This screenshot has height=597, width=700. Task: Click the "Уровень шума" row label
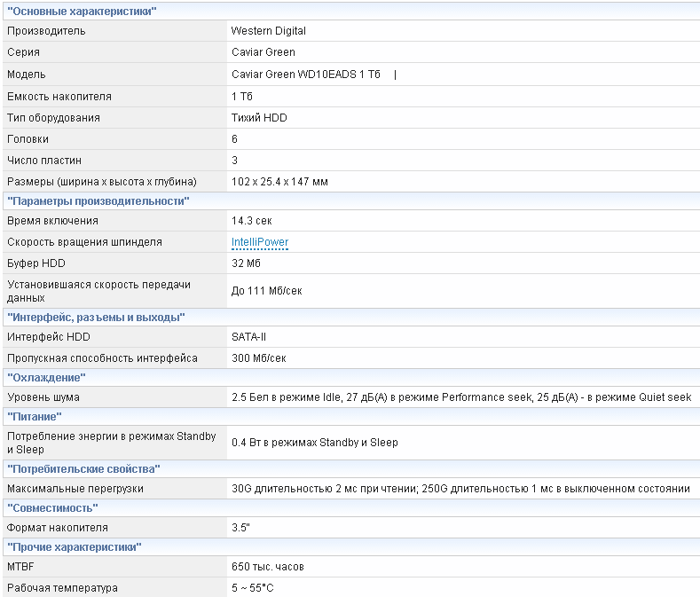pos(43,397)
